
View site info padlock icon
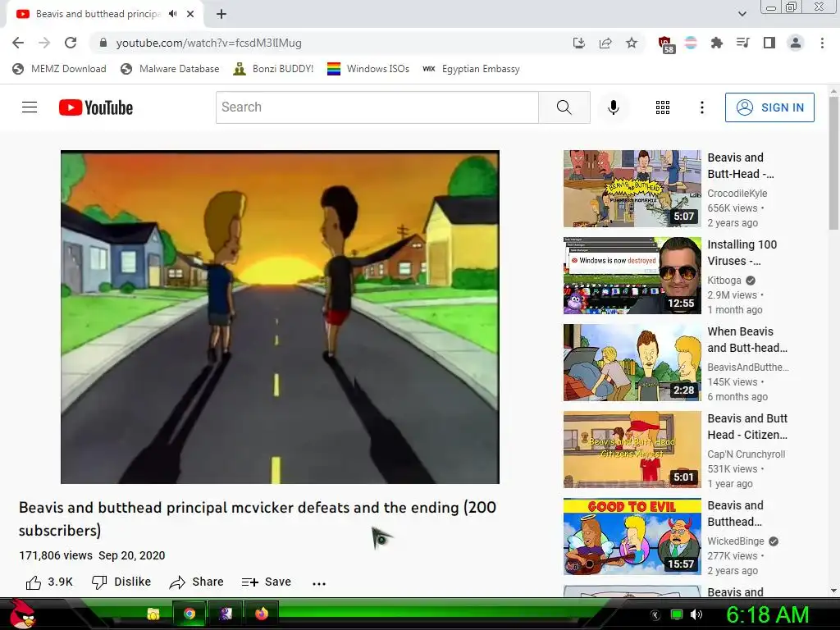point(103,43)
